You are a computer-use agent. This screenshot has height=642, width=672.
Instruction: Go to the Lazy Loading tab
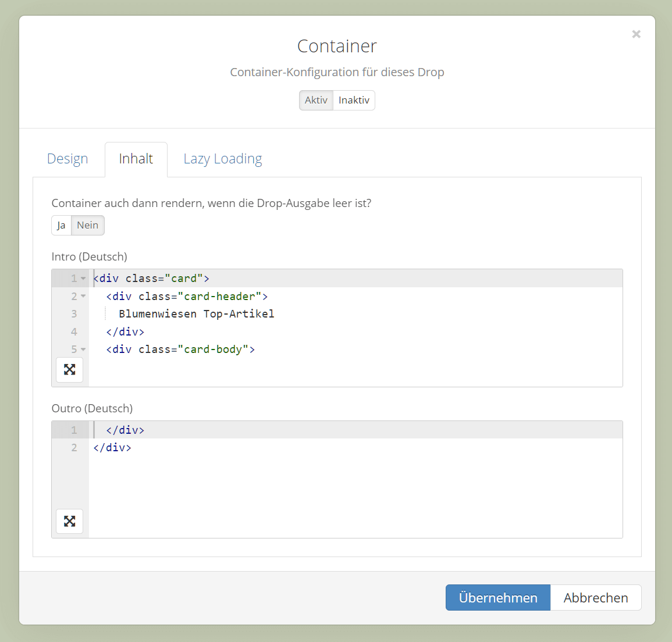(222, 159)
